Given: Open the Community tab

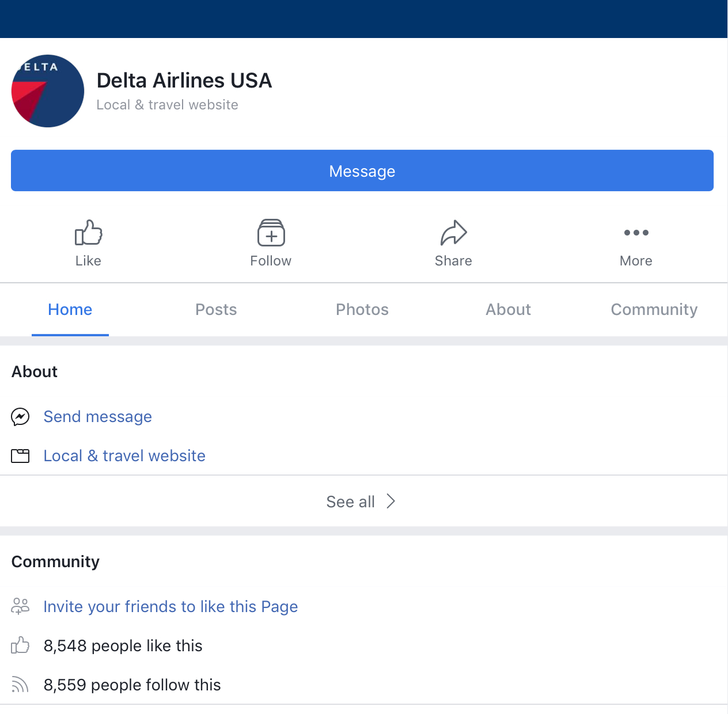Looking at the screenshot, I should tap(654, 310).
